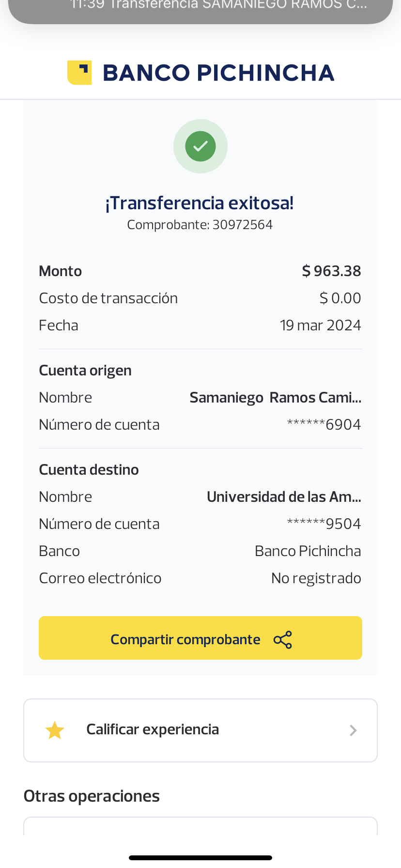The image size is (401, 868).
Task: Tap the notification banner at top
Action: tap(200, 9)
